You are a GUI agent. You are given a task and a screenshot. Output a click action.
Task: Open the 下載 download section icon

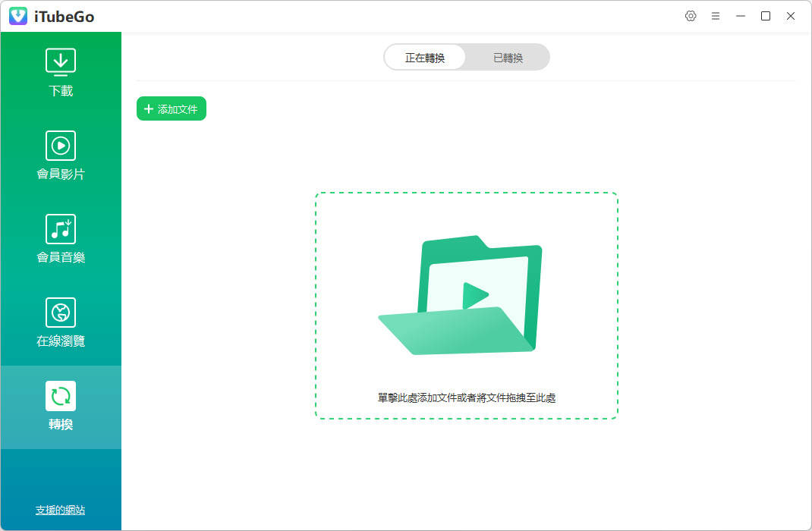click(x=61, y=62)
